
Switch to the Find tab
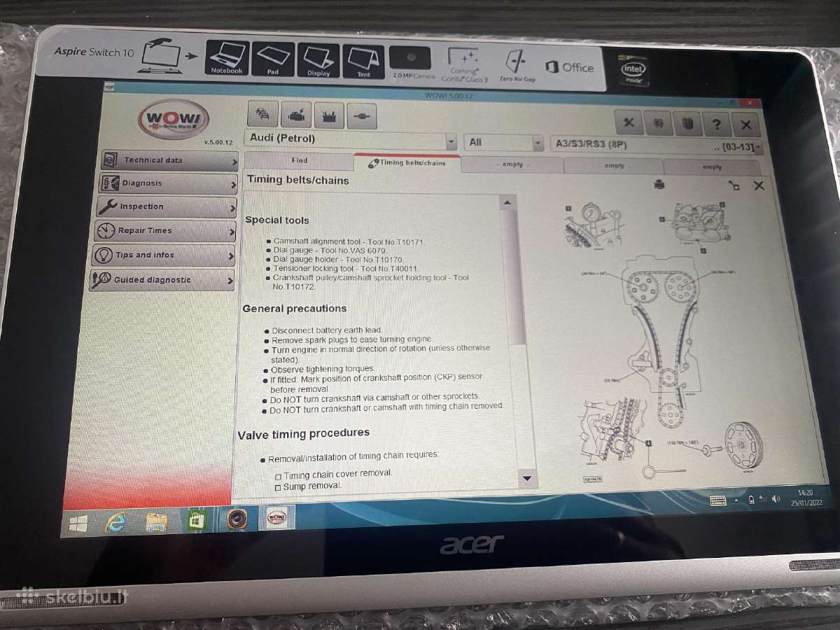point(299,160)
